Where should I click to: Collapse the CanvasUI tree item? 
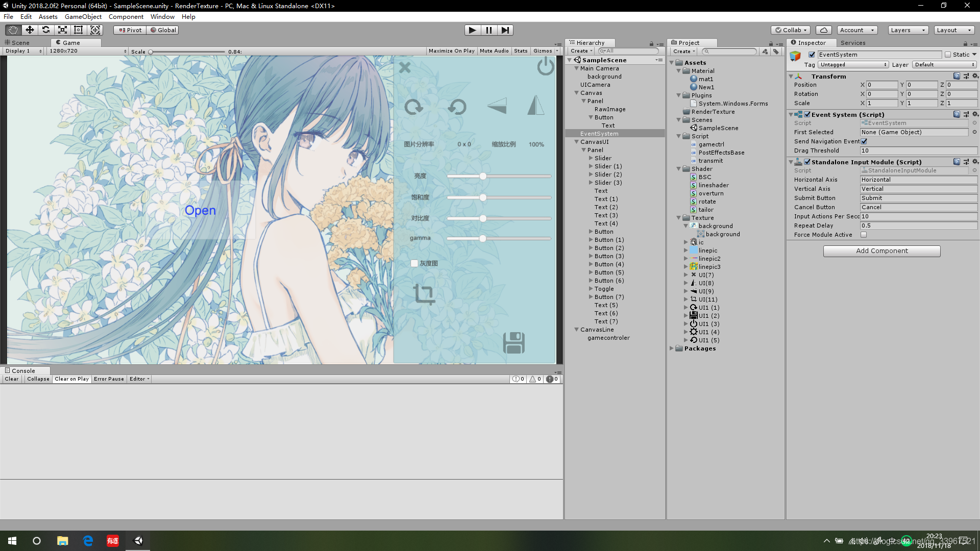[x=576, y=142]
